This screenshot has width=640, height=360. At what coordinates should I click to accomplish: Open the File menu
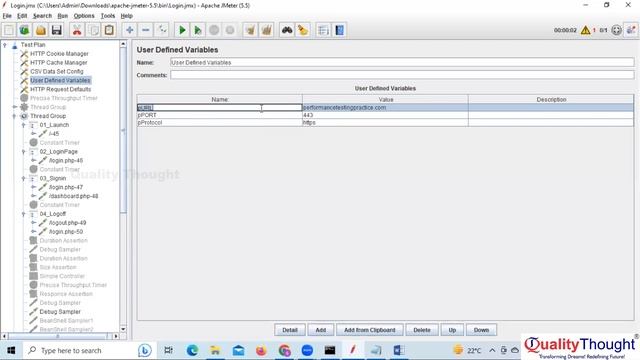[x=7, y=16]
